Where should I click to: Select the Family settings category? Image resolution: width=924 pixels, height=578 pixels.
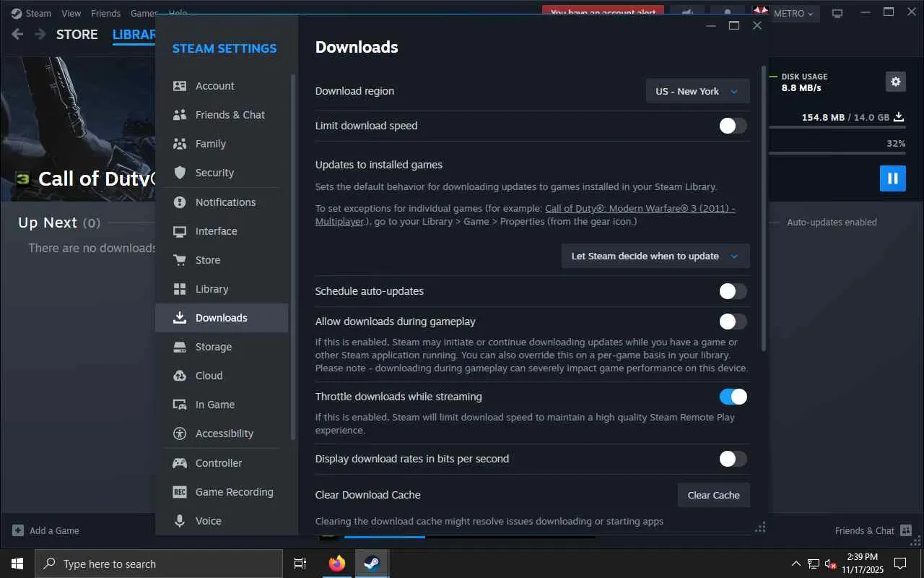pyautogui.click(x=222, y=144)
